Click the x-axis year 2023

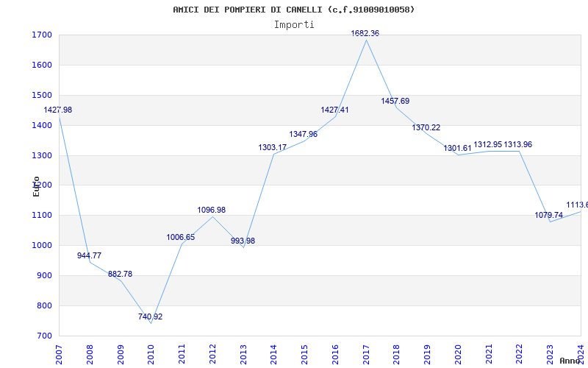[550, 355]
